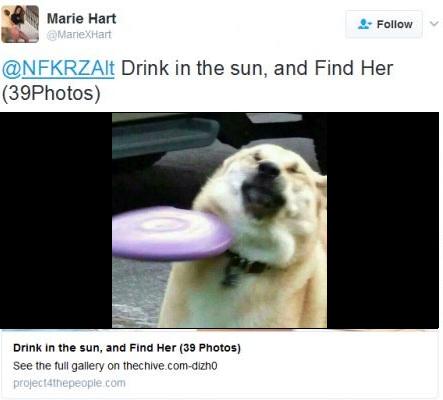The width and height of the screenshot is (443, 400).
Task: Open the @NFKRZAlt mention link
Action: click(58, 68)
